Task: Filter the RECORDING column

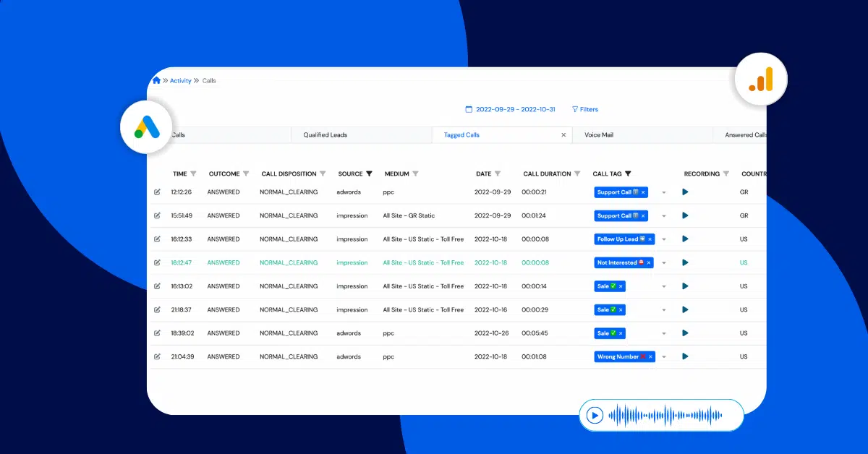Action: click(726, 174)
